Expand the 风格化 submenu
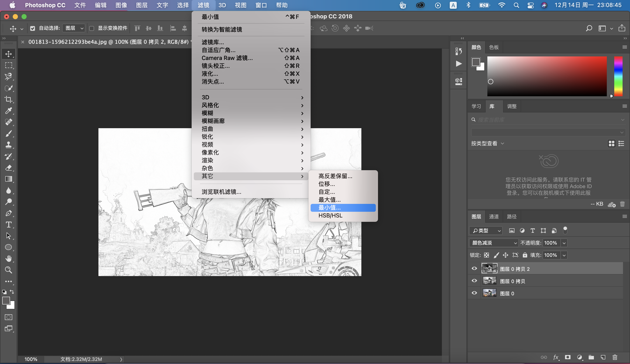This screenshot has width=630, height=364. point(251,105)
